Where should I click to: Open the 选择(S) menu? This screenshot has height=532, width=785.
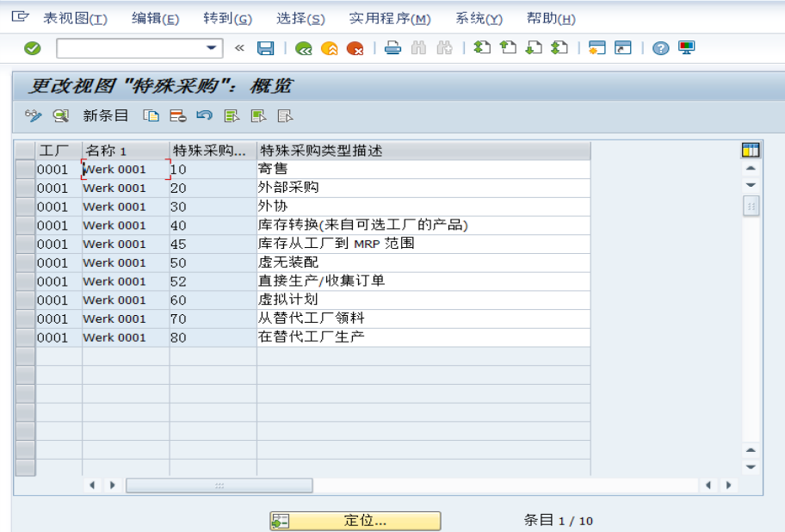tap(301, 19)
